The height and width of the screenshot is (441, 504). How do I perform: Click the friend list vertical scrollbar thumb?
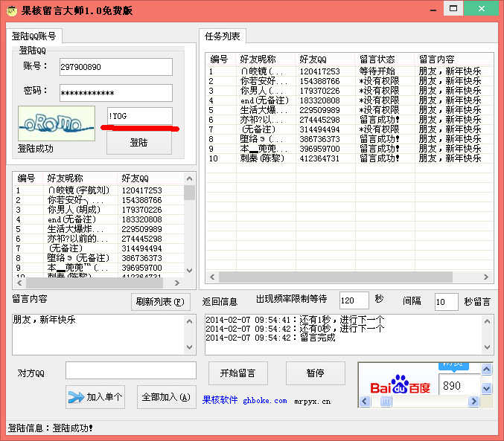point(190,193)
